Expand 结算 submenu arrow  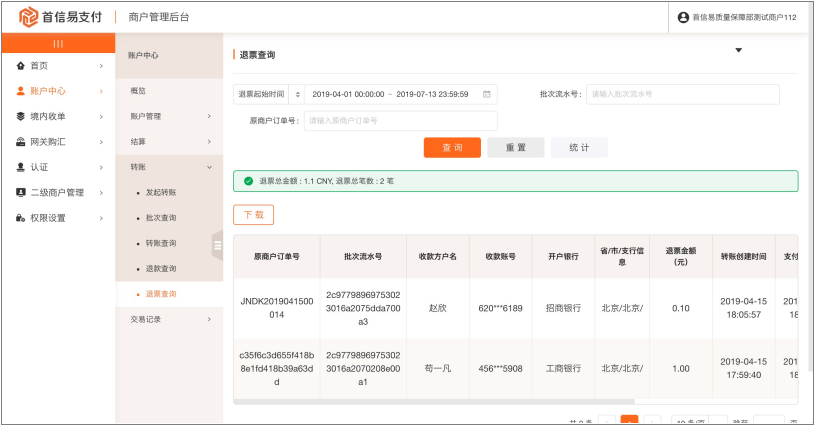pyautogui.click(x=209, y=141)
